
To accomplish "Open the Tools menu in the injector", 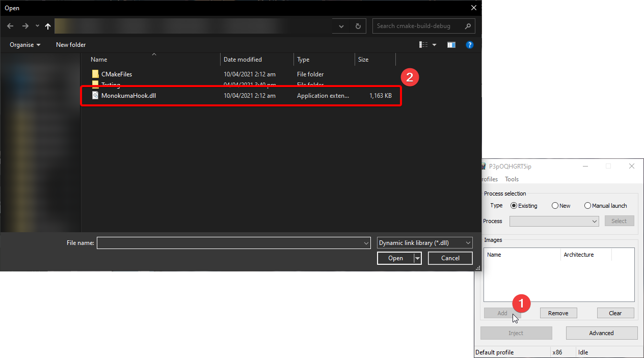I will (x=511, y=179).
